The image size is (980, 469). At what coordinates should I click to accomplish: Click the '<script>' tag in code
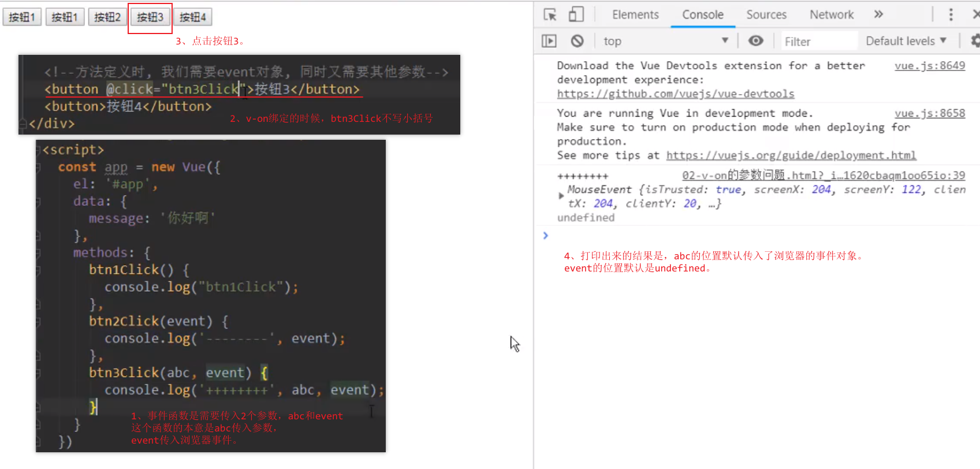[x=73, y=150]
